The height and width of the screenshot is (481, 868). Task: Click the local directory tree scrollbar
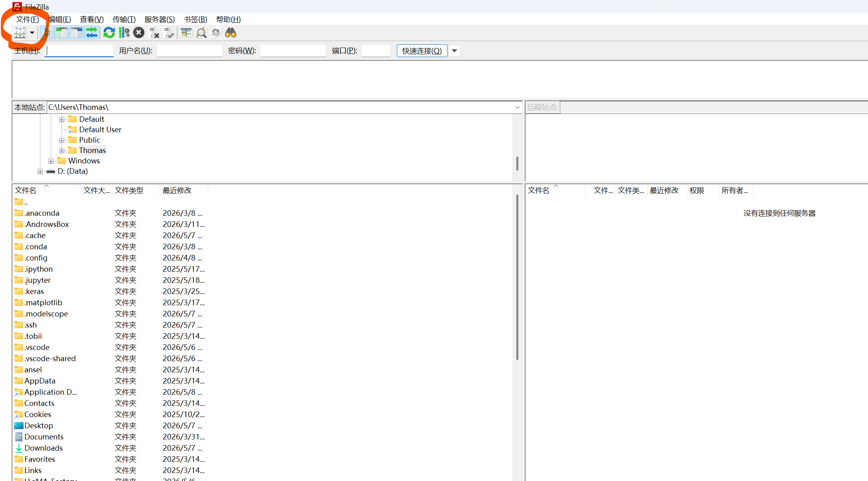pos(517,163)
